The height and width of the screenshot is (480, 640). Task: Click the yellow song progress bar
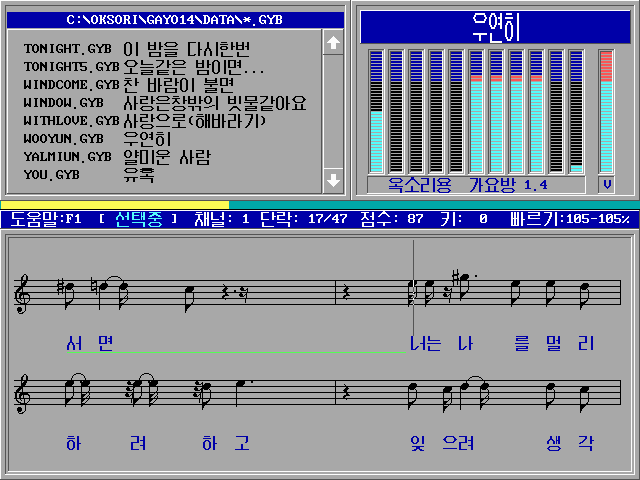click(x=115, y=204)
